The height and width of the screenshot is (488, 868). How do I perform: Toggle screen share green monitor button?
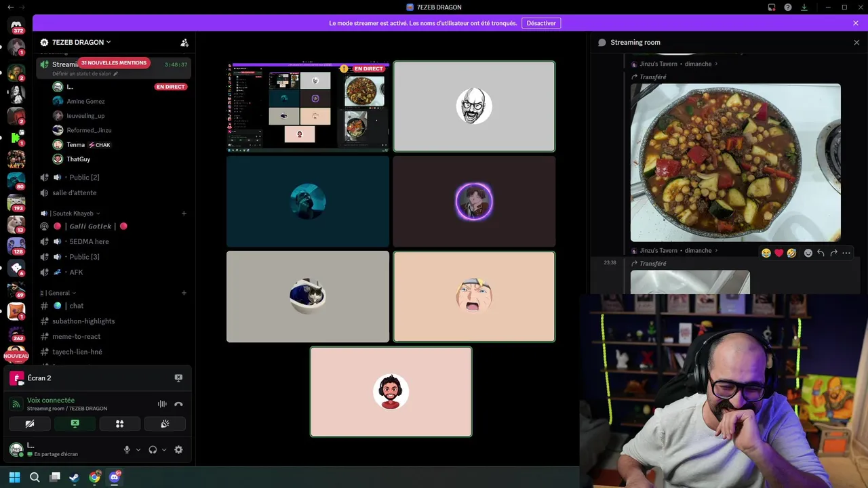coord(75,424)
